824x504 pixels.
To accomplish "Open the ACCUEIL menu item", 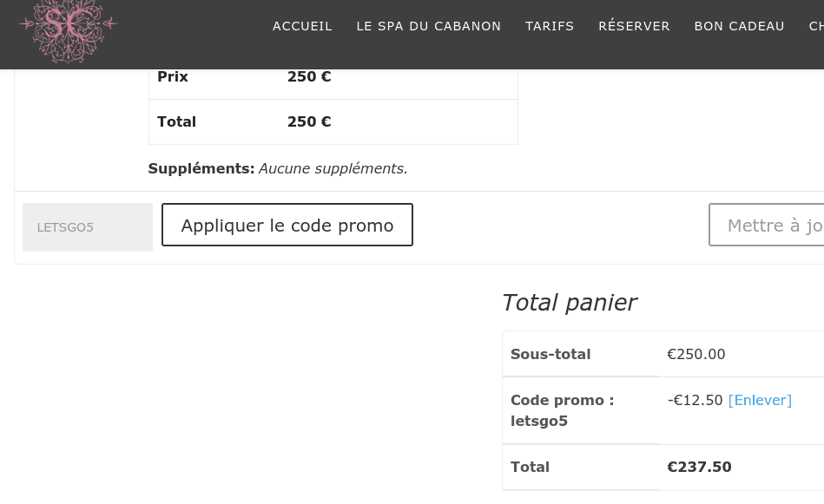I will [302, 26].
